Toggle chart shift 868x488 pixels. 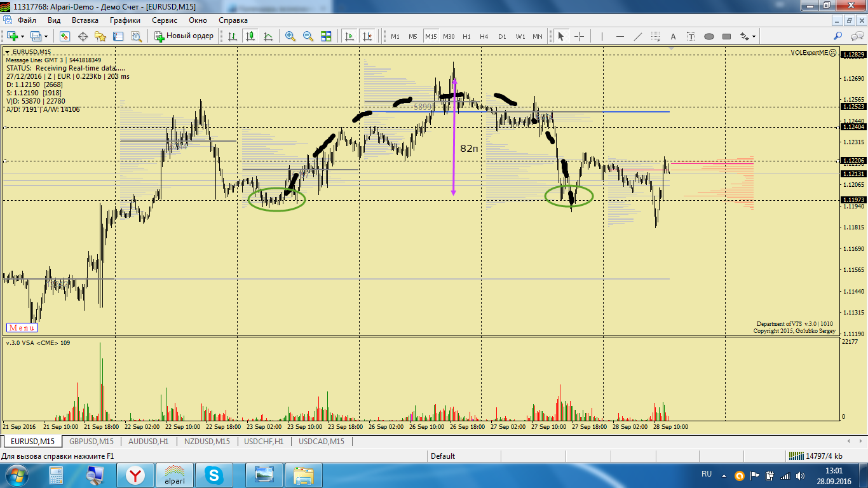click(367, 36)
